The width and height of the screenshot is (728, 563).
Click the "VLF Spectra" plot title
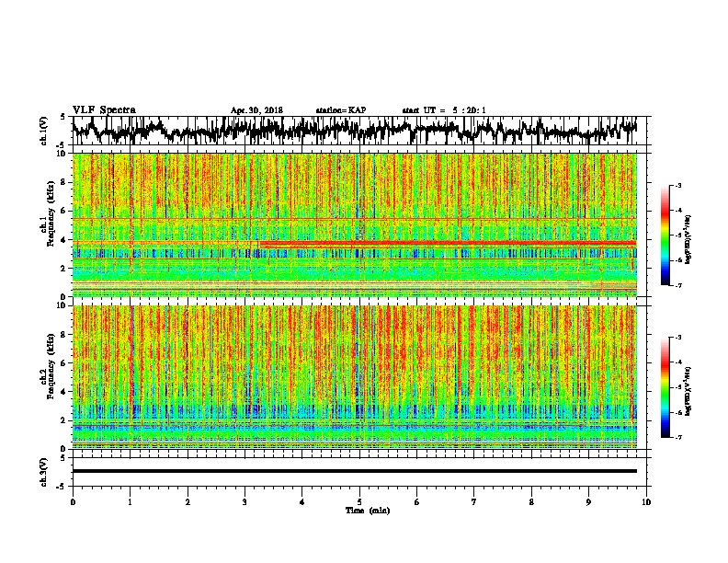pos(104,109)
